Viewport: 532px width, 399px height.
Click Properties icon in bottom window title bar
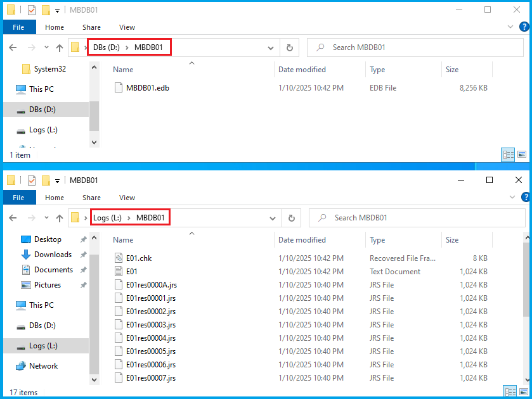tap(31, 180)
